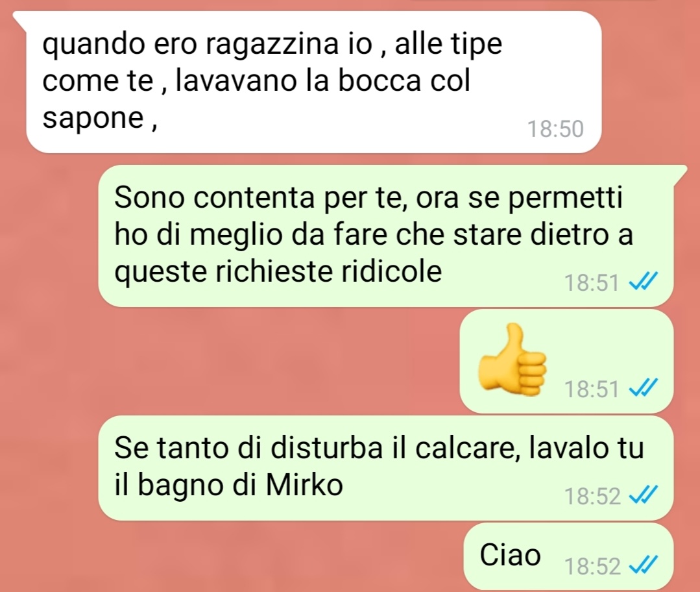Tap the 18:51 timestamp on 'richieste ridicole' message
This screenshot has height=592, width=700.
tap(592, 282)
